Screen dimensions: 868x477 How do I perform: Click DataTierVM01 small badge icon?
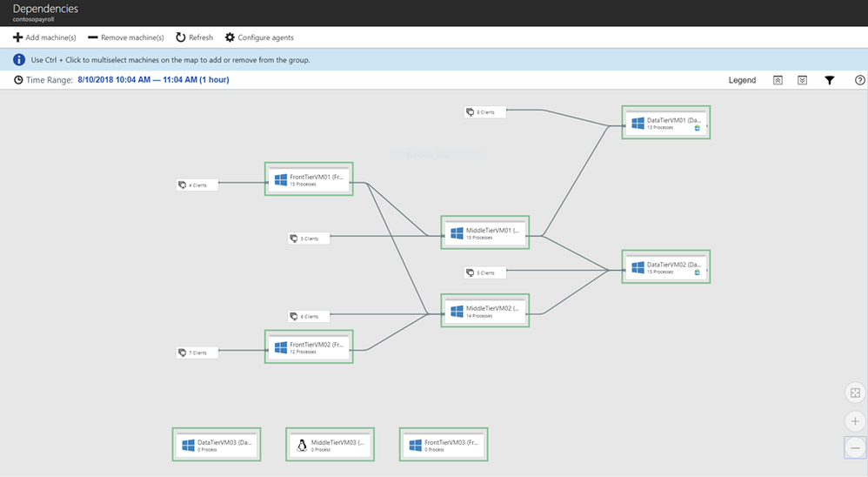[x=697, y=128]
